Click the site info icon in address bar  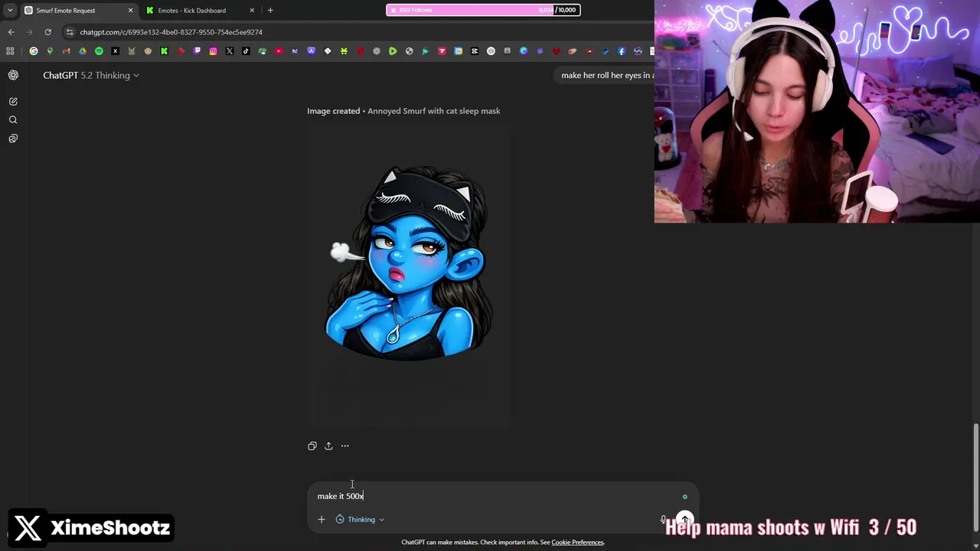(x=70, y=32)
